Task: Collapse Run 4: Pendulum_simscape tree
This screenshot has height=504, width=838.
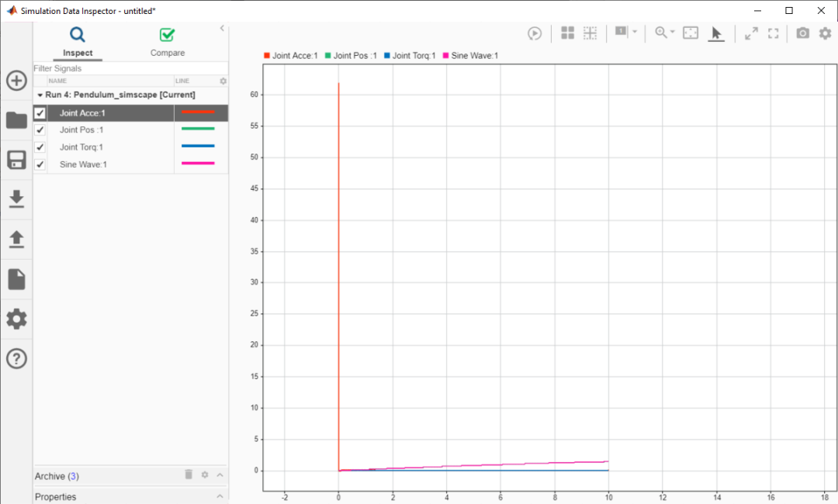Action: pyautogui.click(x=40, y=95)
